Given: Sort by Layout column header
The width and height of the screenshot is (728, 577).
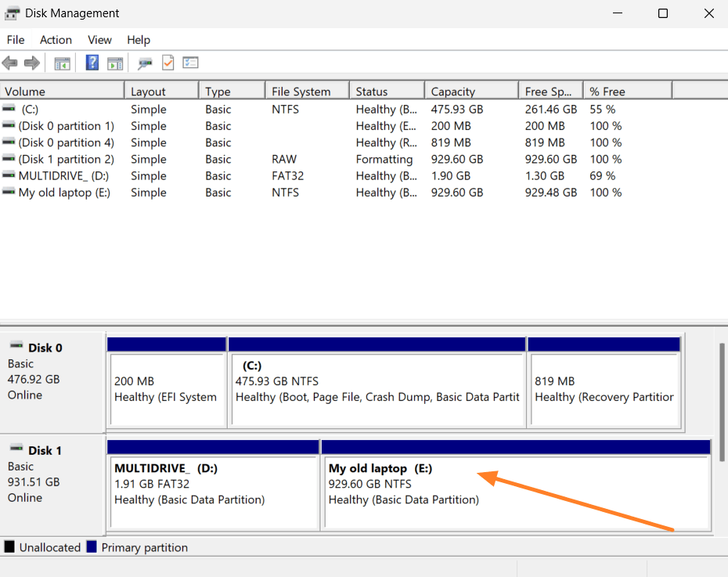Looking at the screenshot, I should [162, 92].
